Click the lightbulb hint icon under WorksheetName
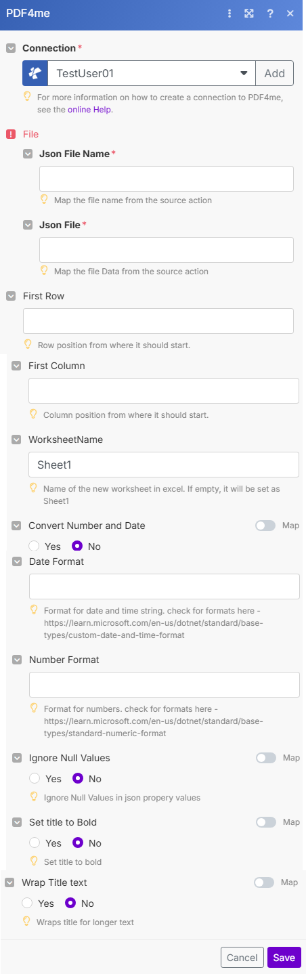This screenshot has height=980, width=306. click(x=33, y=488)
